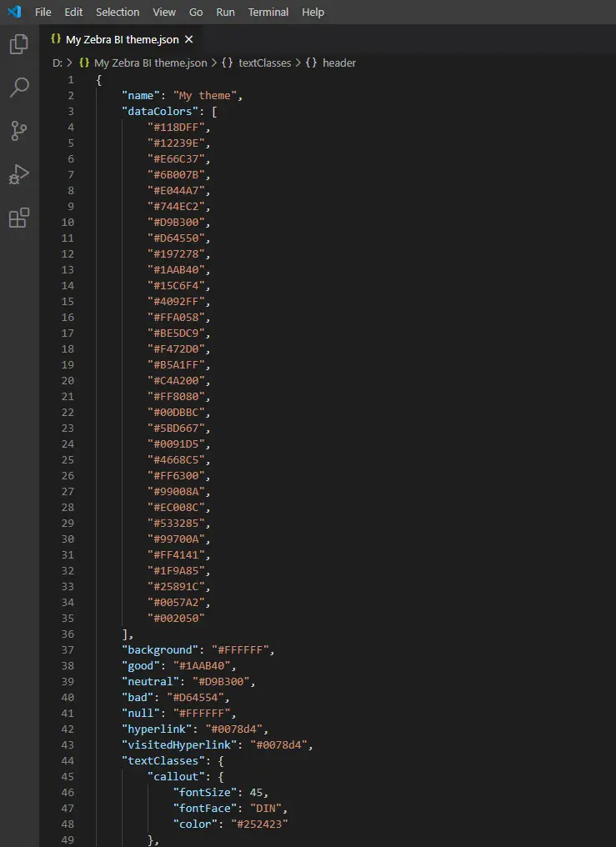Screen dimensions: 616x847
Task: Open the File menu
Action: (x=43, y=12)
